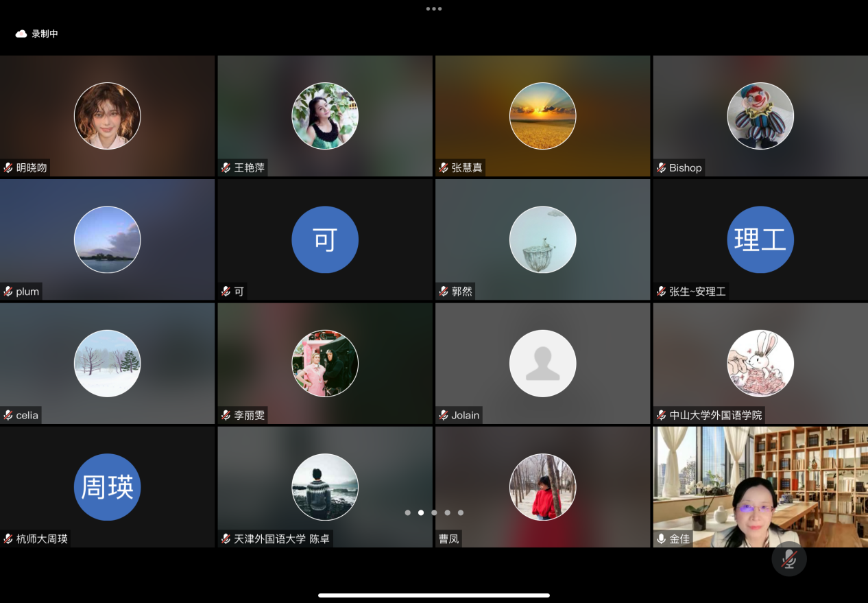The image size is (868, 603).
Task: Click muted mic icon beside 张生~安理工
Action: coord(662,292)
